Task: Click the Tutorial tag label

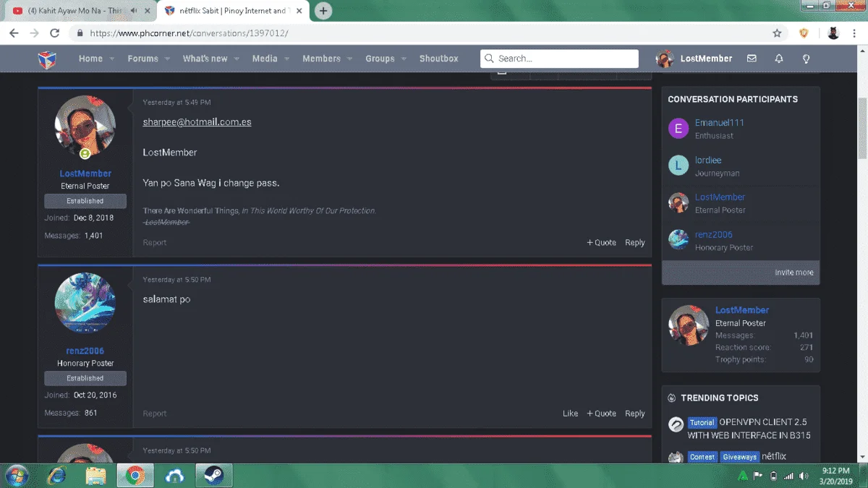Action: (702, 423)
